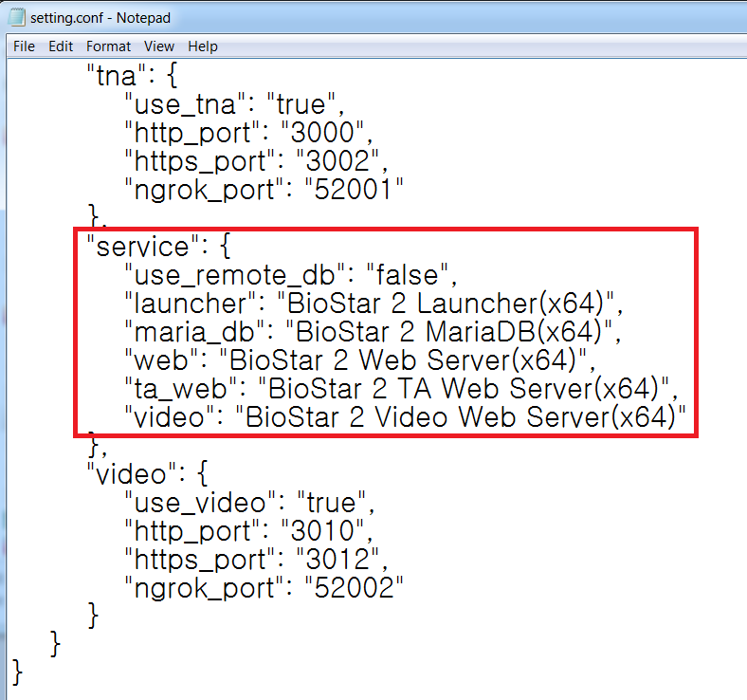This screenshot has height=700, width=747.
Task: Click the "use_tna": "true" line
Action: pyautogui.click(x=234, y=104)
